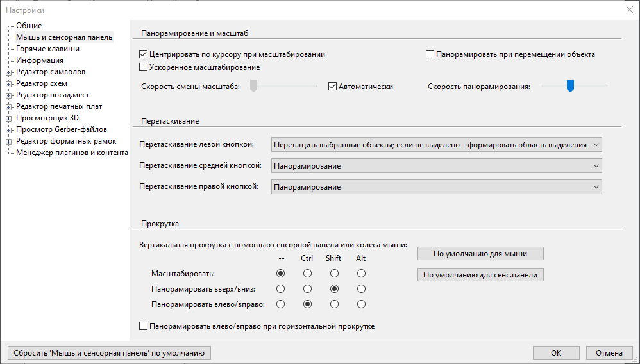The height and width of the screenshot is (364, 640).
Task: Expand the Редактор схем tree node
Action: pyautogui.click(x=8, y=84)
